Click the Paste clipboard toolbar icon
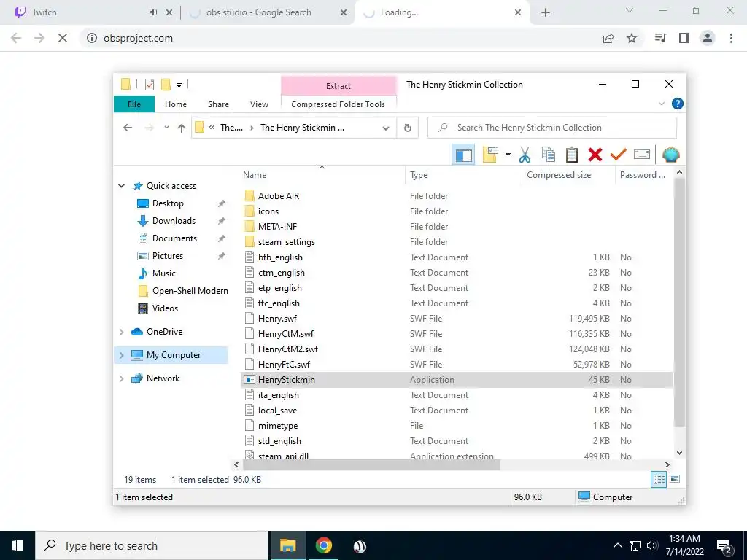Image resolution: width=747 pixels, height=560 pixels. [x=572, y=155]
